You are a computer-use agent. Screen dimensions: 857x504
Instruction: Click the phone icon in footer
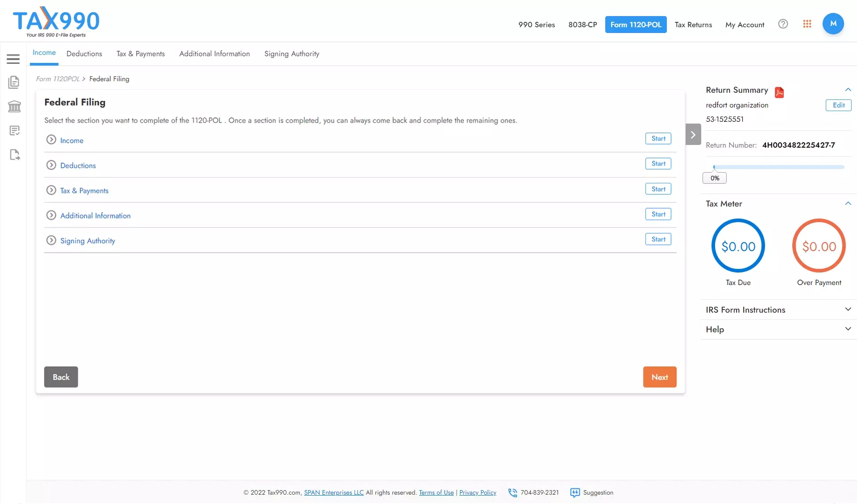coord(512,493)
